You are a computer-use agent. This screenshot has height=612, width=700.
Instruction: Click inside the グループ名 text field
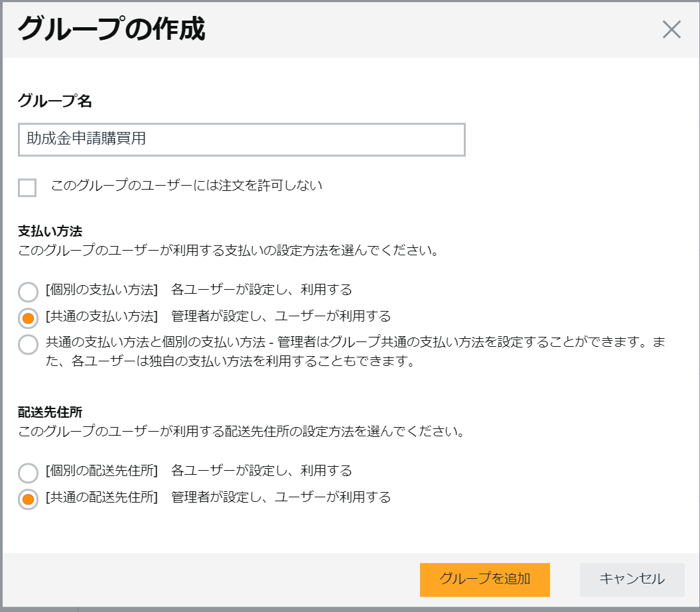click(x=241, y=140)
